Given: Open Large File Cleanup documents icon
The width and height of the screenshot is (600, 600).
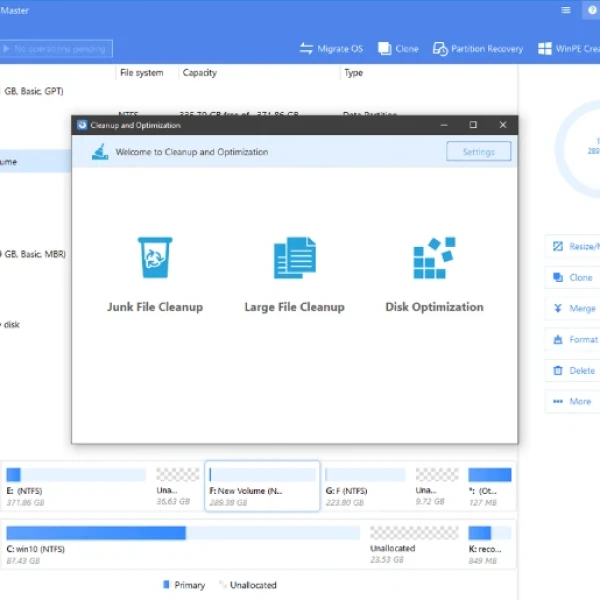Looking at the screenshot, I should pos(295,258).
